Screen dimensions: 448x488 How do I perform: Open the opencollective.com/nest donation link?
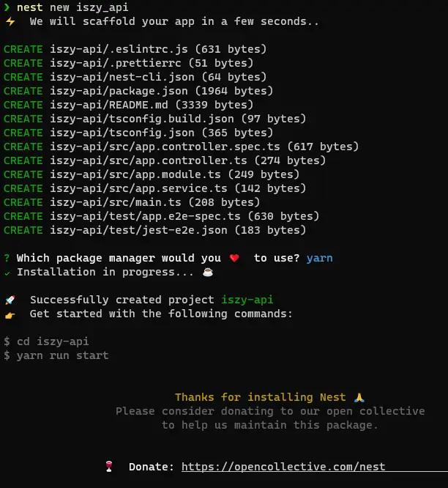click(283, 467)
